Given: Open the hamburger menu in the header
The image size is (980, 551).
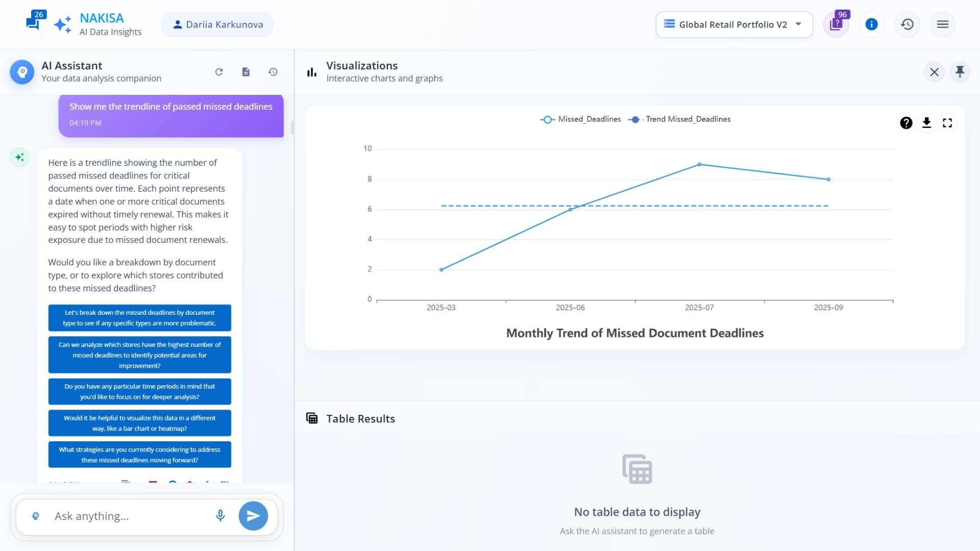Looking at the screenshot, I should (x=942, y=24).
